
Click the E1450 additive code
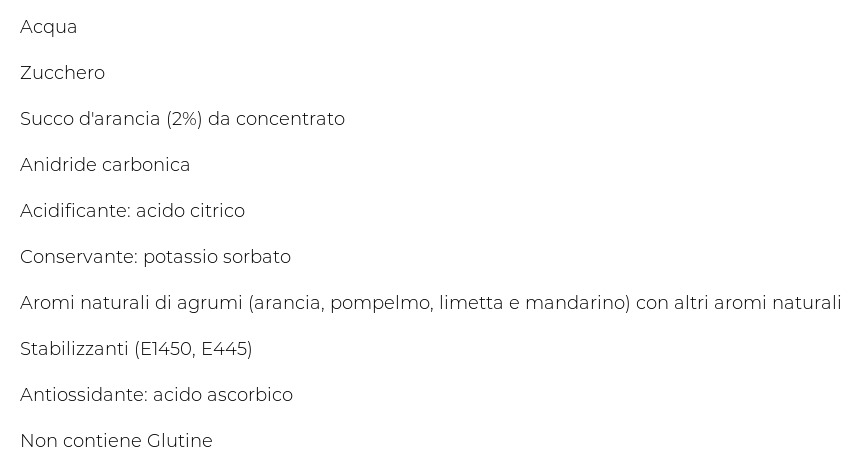coord(166,349)
